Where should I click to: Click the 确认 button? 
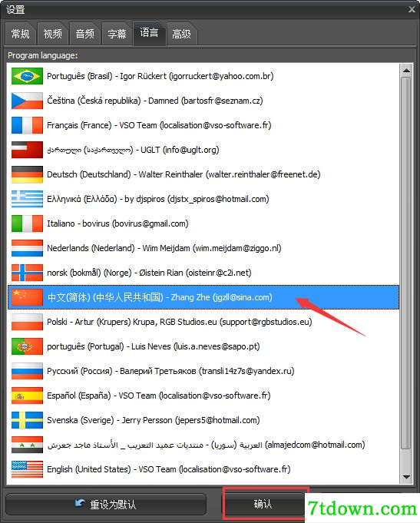tap(263, 504)
